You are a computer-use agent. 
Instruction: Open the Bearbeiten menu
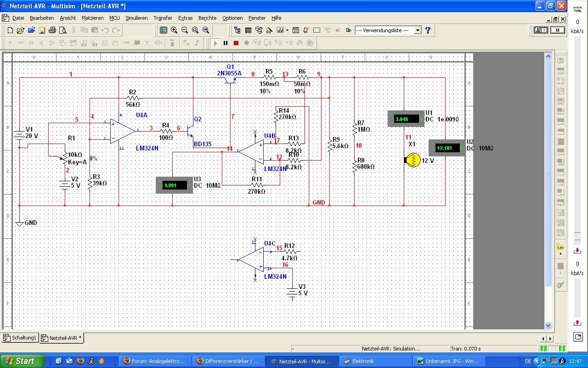(x=42, y=18)
